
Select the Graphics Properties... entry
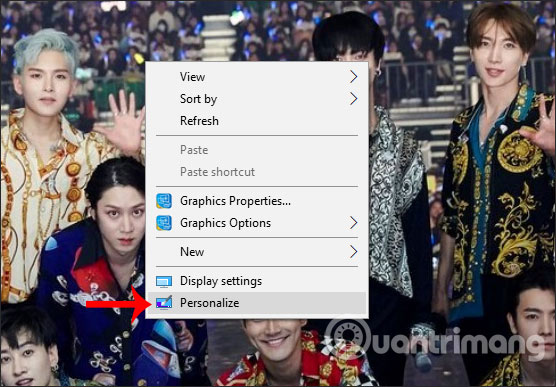point(257,201)
